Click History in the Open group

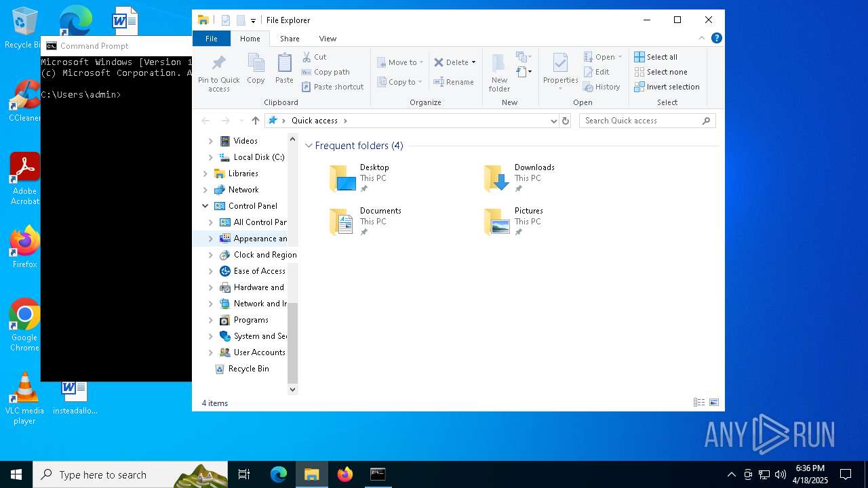[x=601, y=87]
